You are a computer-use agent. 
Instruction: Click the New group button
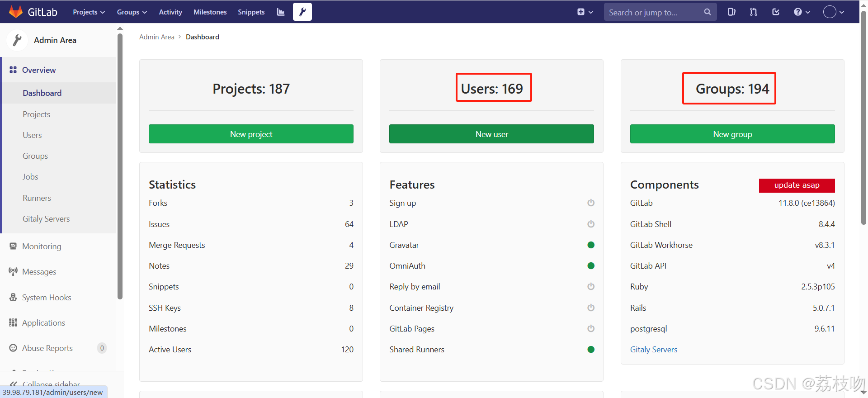point(732,134)
